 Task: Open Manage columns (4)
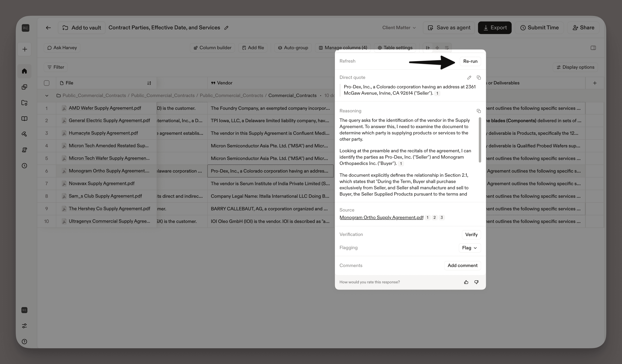[343, 48]
